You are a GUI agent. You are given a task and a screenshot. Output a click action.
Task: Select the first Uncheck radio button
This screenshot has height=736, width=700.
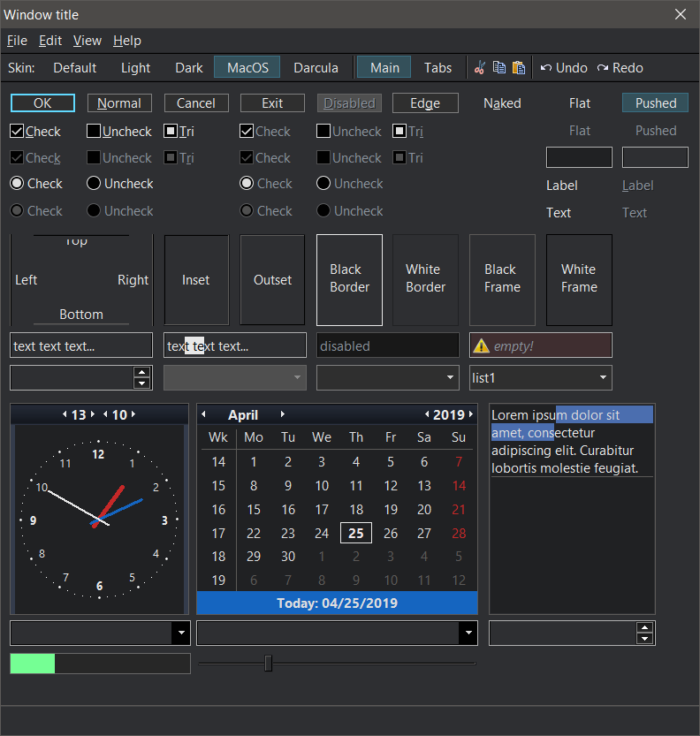point(94,184)
